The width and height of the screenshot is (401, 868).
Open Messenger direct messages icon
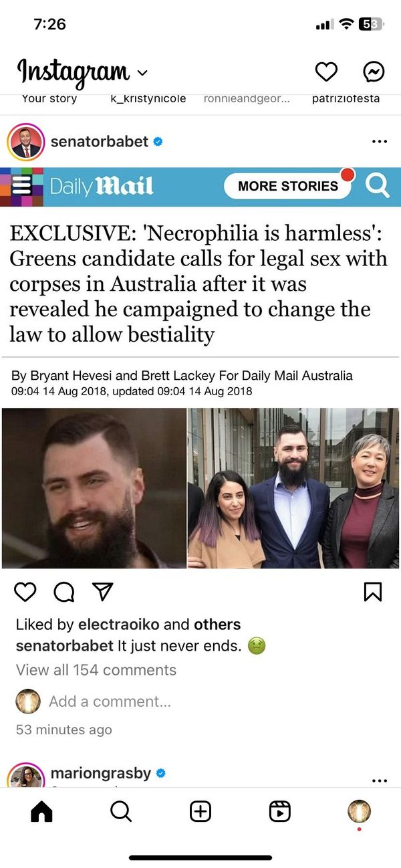coord(374,71)
